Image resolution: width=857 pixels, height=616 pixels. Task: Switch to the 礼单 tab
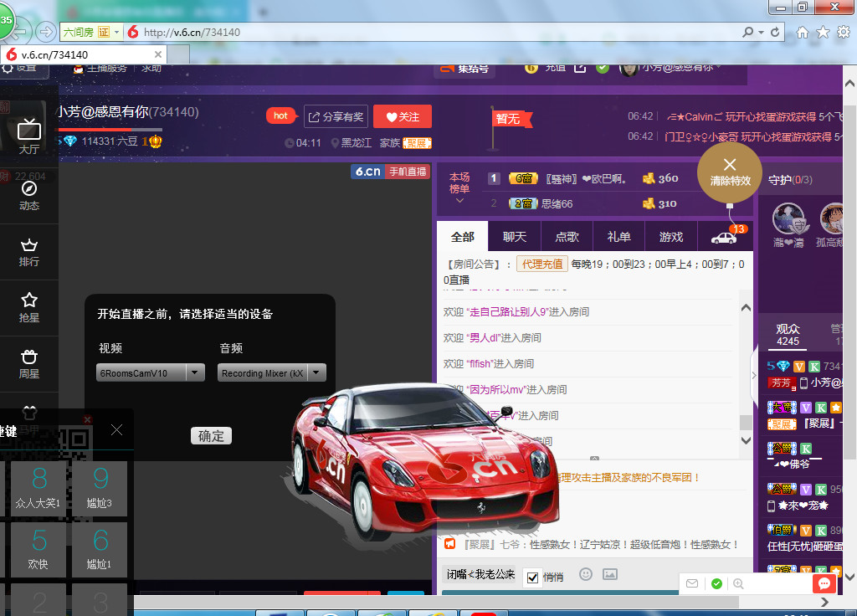point(618,237)
